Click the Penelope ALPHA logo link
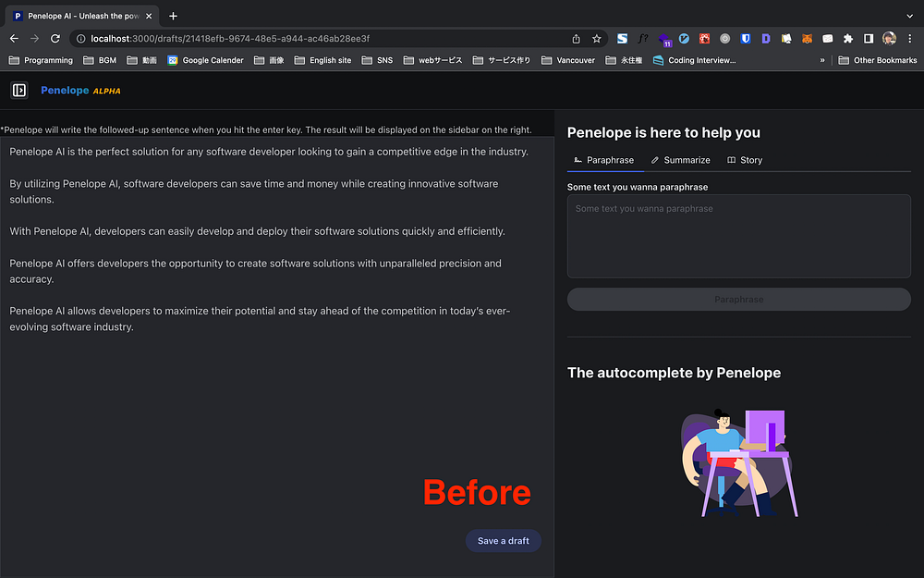 (x=80, y=91)
